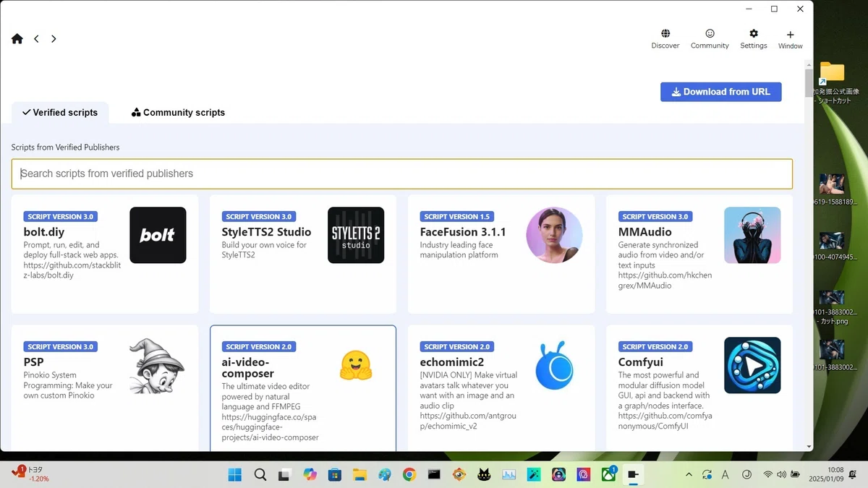Select the active Pinokio taskbar icon
The width and height of the screenshot is (868, 488).
tap(633, 475)
